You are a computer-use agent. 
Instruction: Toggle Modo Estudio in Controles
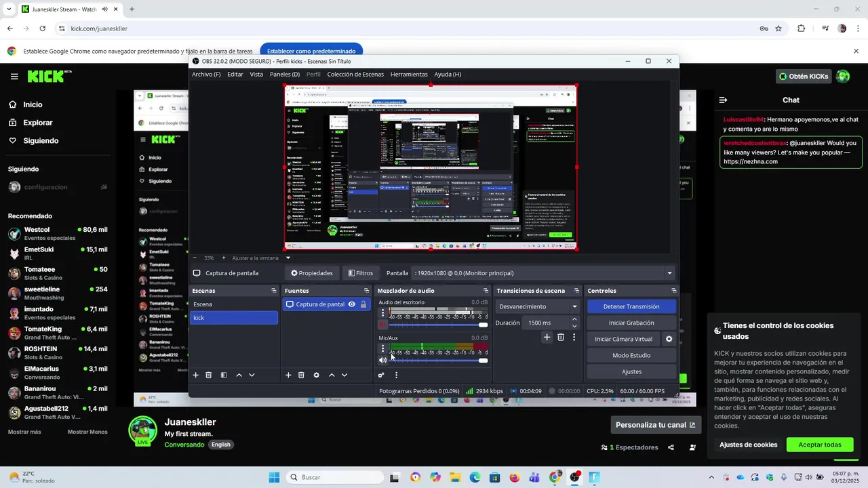pos(631,355)
